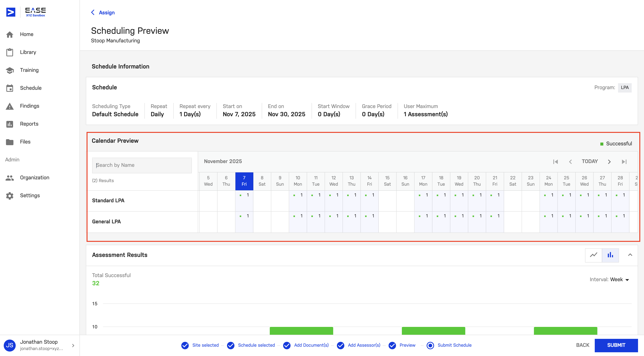Screen dimensions: 644x356
Task: Click the Training graduation cap icon
Action: coord(10,70)
